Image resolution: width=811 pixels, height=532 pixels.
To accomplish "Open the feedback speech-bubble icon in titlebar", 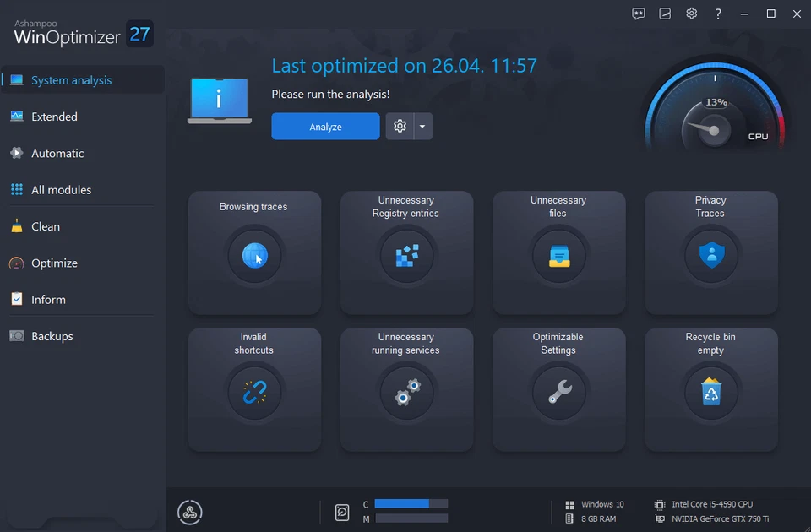I will click(x=638, y=14).
